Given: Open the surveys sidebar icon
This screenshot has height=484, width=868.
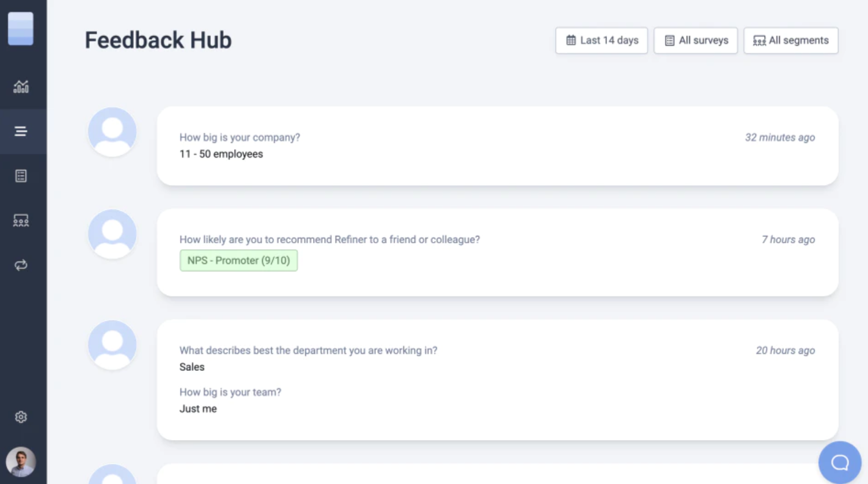Looking at the screenshot, I should (21, 176).
